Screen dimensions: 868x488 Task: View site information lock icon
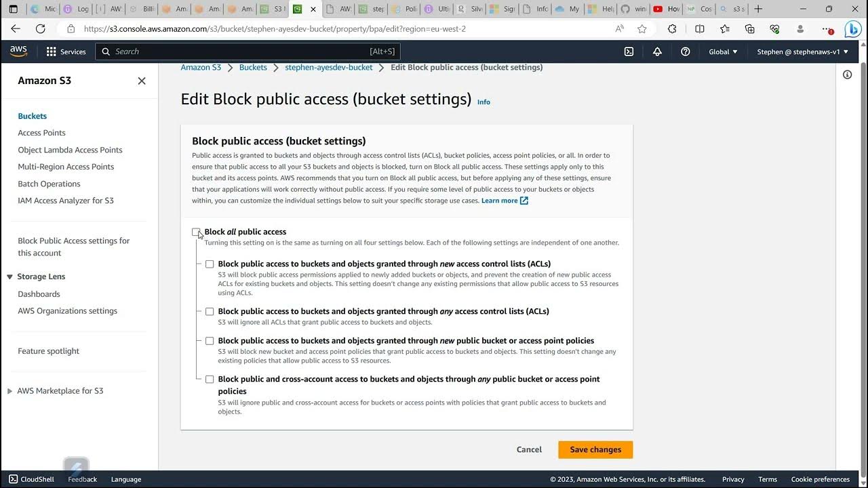[71, 28]
